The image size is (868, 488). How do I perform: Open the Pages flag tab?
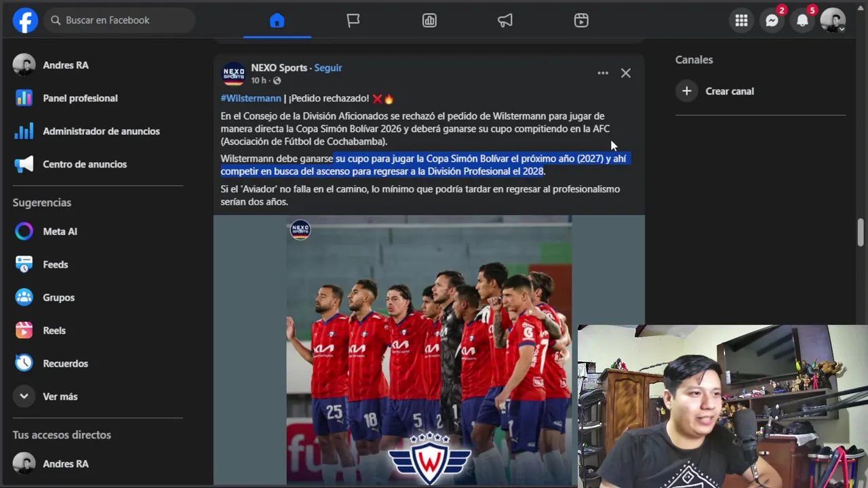click(x=353, y=20)
